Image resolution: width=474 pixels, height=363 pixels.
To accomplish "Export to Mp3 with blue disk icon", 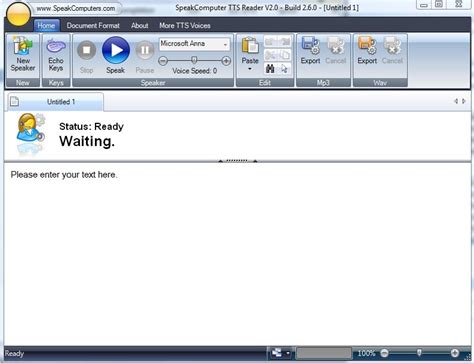I will 310,50.
